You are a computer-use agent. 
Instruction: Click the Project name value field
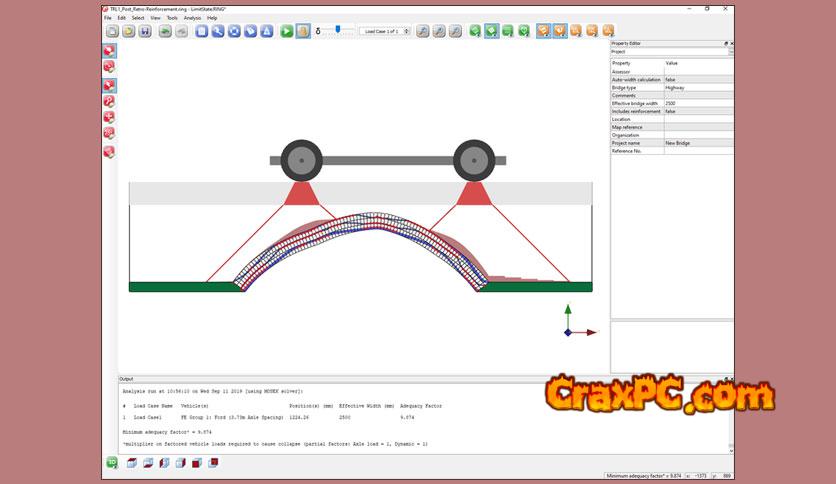tap(697, 143)
